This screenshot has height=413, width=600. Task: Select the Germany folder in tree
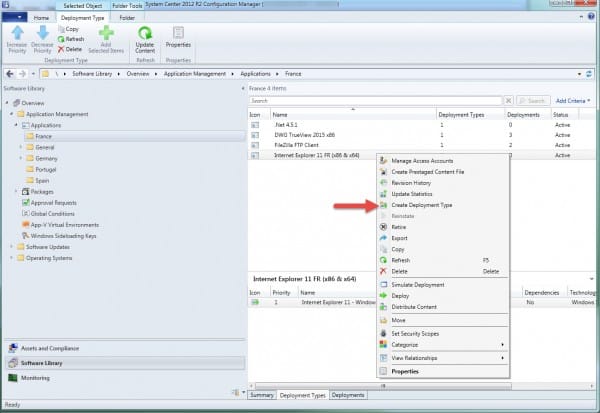(47, 158)
